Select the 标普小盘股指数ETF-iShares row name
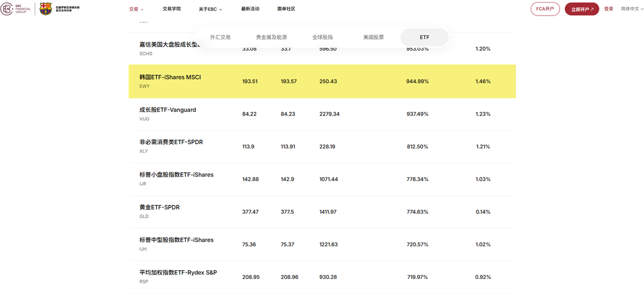Image resolution: width=644 pixels, height=295 pixels. coord(177,175)
